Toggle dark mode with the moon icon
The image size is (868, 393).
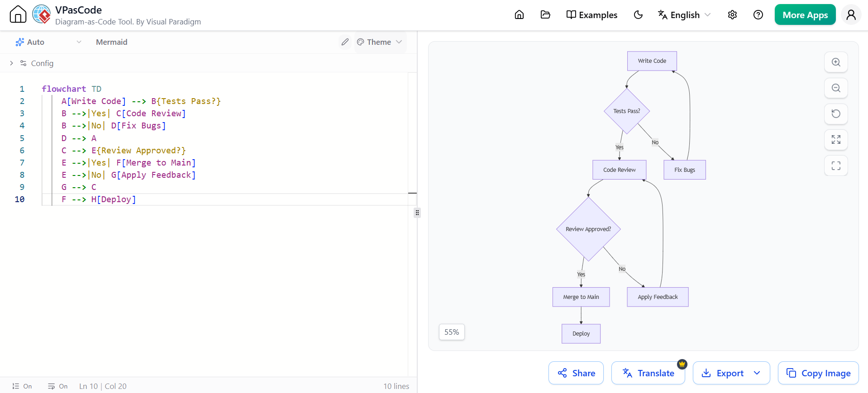pyautogui.click(x=638, y=15)
